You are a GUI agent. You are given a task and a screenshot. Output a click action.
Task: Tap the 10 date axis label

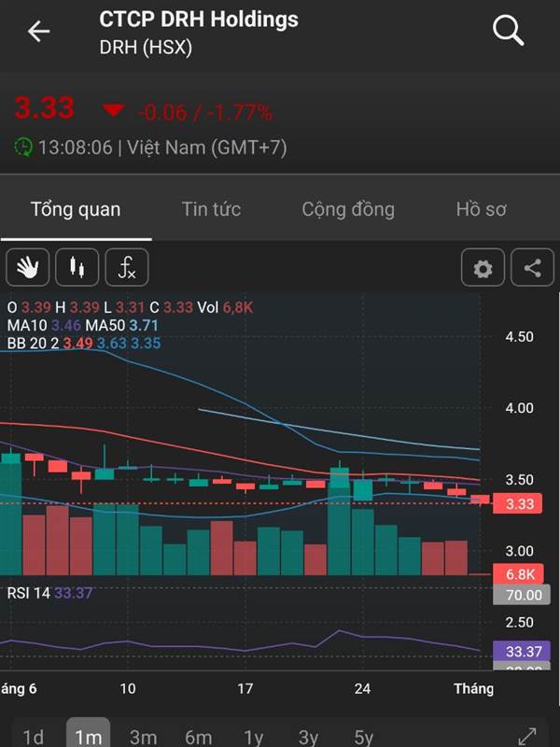(x=127, y=688)
